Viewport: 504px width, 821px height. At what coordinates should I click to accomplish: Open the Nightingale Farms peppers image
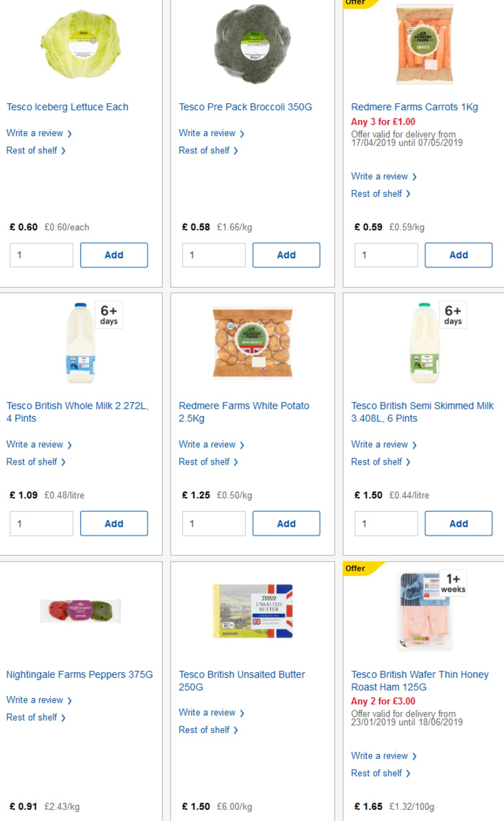click(x=81, y=611)
